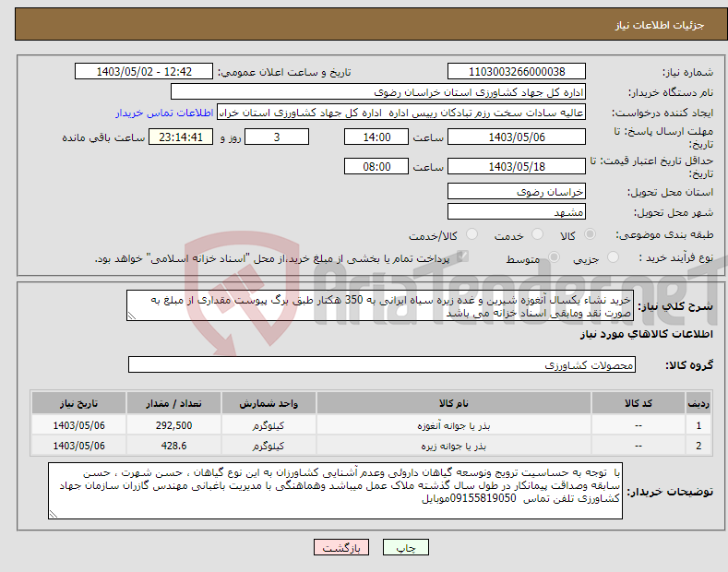Screen dimensions: 728x572
Task: Click the validity hour field 08:00
Action: 376,166
